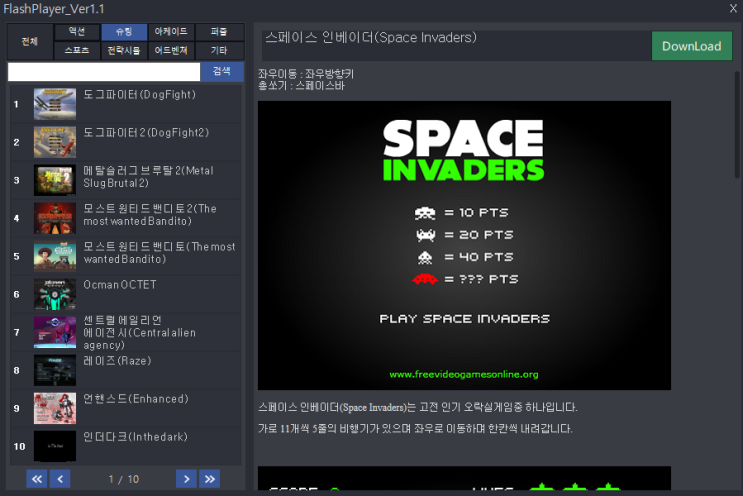Select the 어드벤쳐 category tab
This screenshot has height=496, width=743.
click(x=171, y=50)
